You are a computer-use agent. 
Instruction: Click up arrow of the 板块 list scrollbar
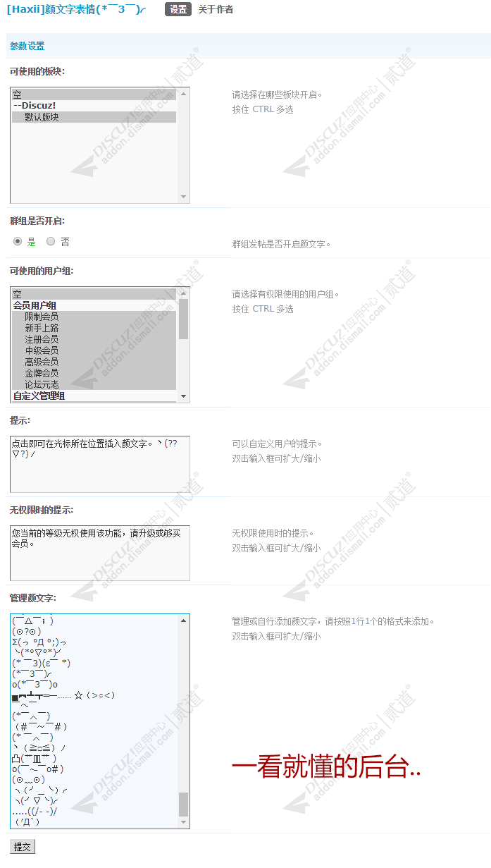tap(184, 93)
